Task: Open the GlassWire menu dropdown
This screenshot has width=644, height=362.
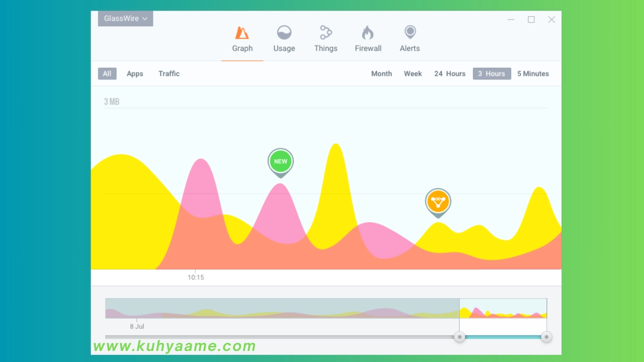Action: pos(125,19)
